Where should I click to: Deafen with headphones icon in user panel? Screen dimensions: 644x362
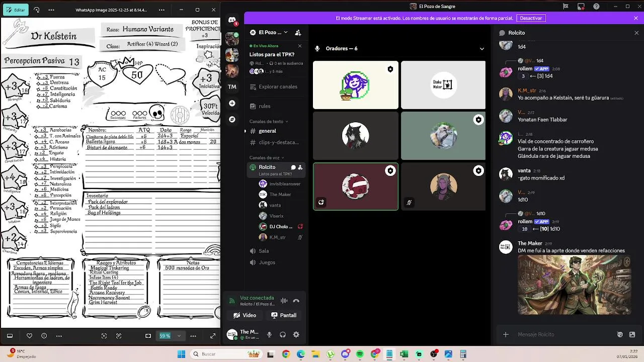283,334
